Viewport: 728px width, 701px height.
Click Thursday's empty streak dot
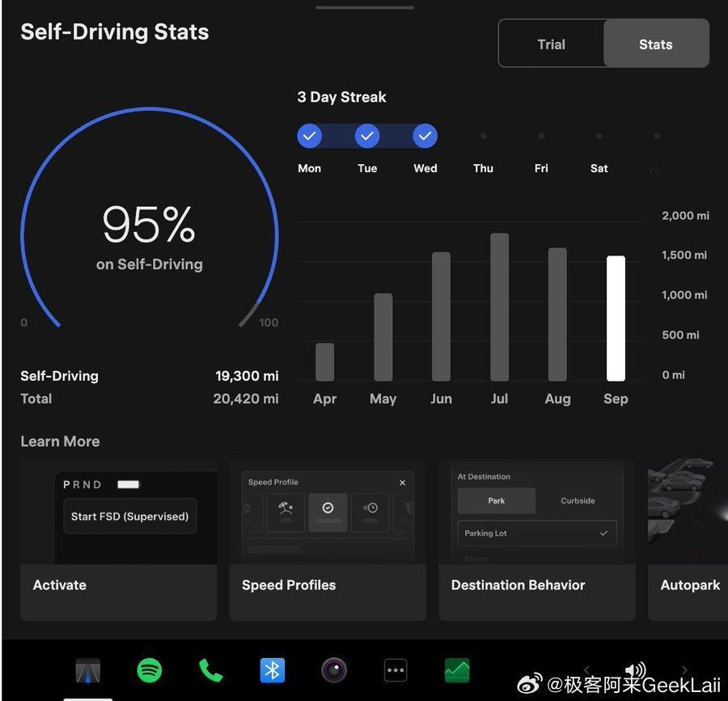tap(484, 136)
